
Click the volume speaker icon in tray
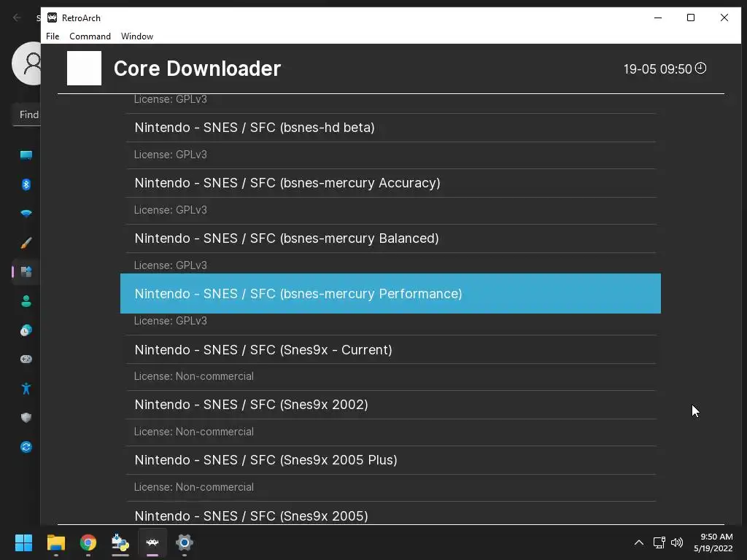coord(676,542)
